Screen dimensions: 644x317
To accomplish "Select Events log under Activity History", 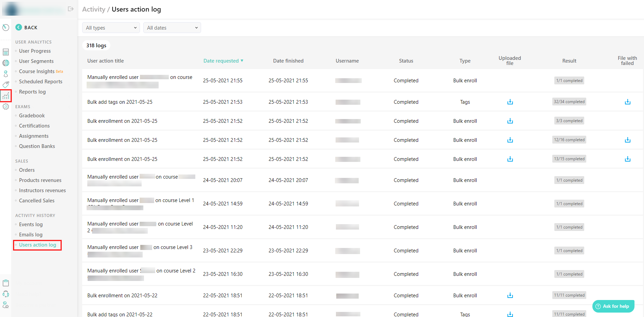I will click(x=31, y=224).
